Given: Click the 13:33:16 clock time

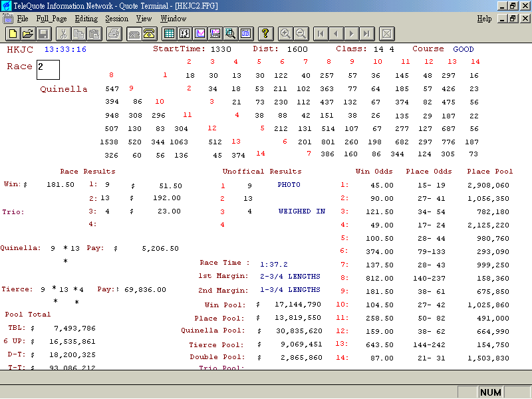Looking at the screenshot, I should coord(65,49).
